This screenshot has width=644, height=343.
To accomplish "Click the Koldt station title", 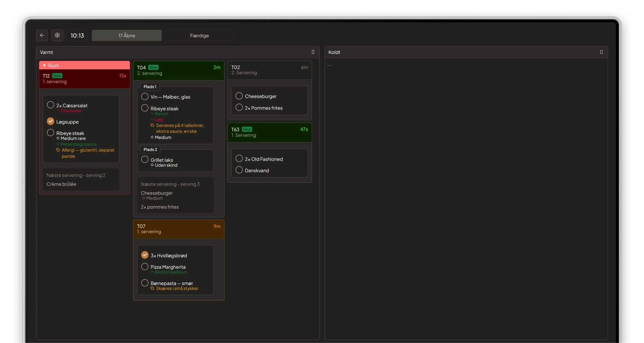I will pos(334,52).
